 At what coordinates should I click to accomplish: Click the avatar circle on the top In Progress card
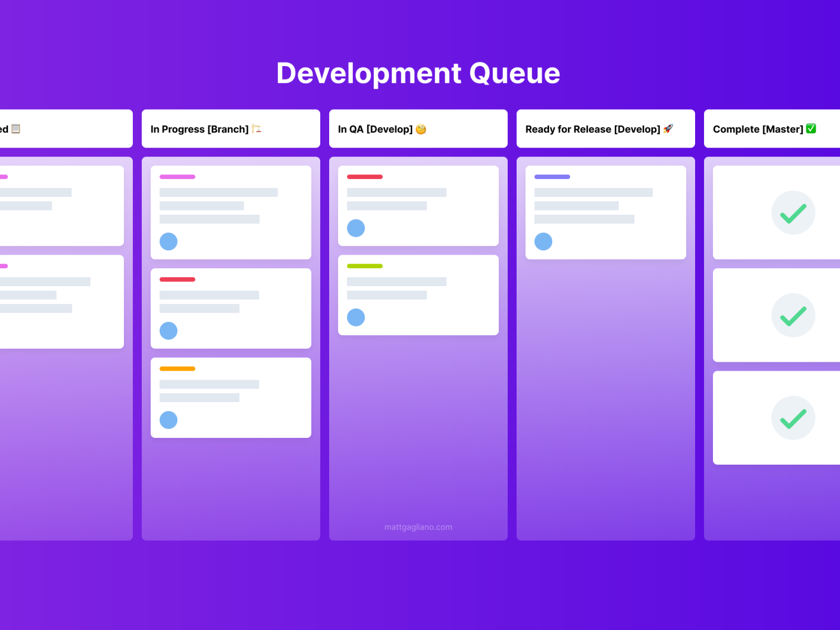[169, 241]
